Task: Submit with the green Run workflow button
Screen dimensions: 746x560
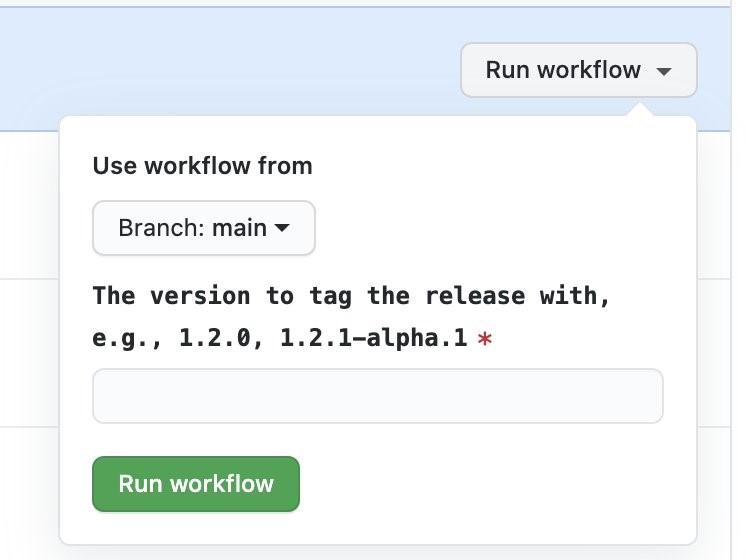Action: (196, 484)
